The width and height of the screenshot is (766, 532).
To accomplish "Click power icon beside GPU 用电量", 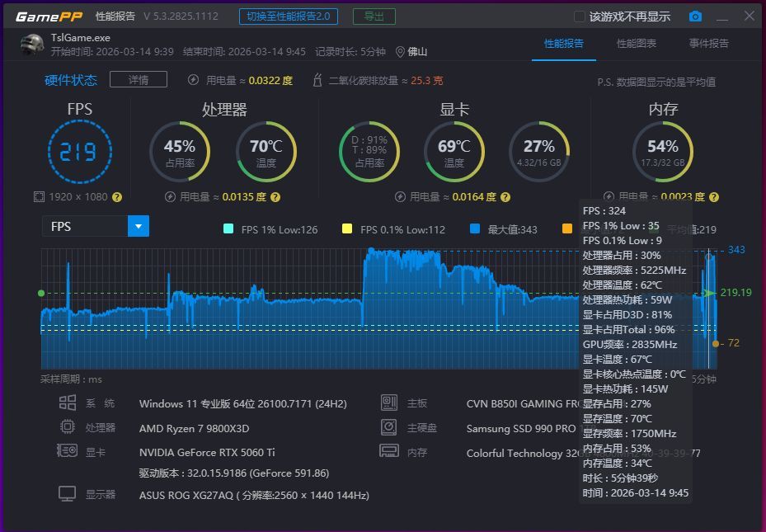I will pos(400,197).
